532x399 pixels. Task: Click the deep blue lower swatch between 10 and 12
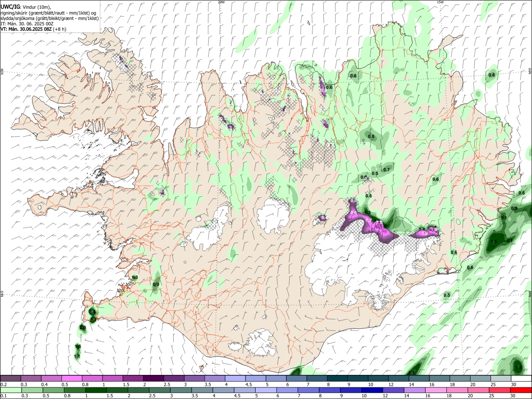coord(372,390)
